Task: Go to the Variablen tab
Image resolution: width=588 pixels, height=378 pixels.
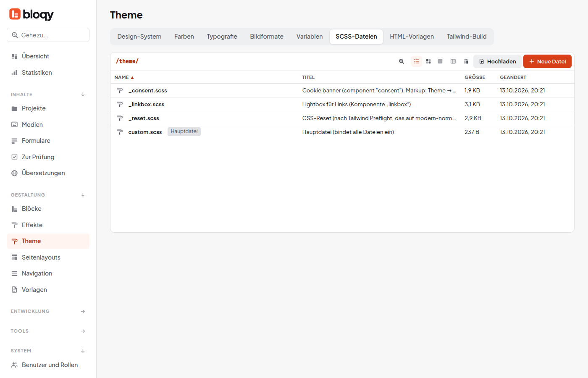Action: [x=310, y=37]
